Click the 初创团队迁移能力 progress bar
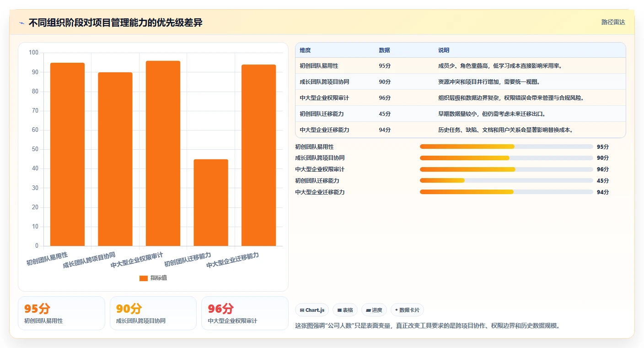Image resolution: width=644 pixels, height=348 pixels. 506,180
